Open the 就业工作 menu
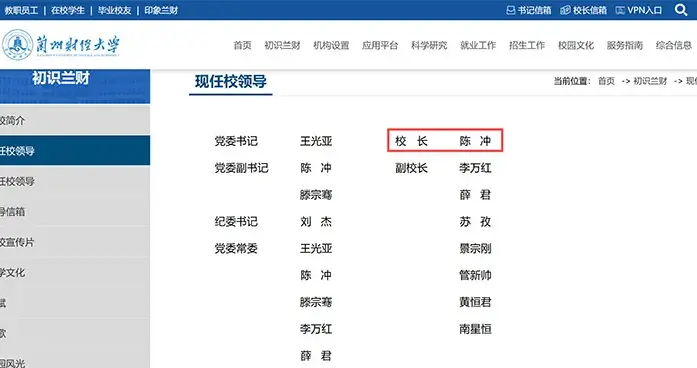Viewport: 697px width, 368px height. (x=478, y=45)
